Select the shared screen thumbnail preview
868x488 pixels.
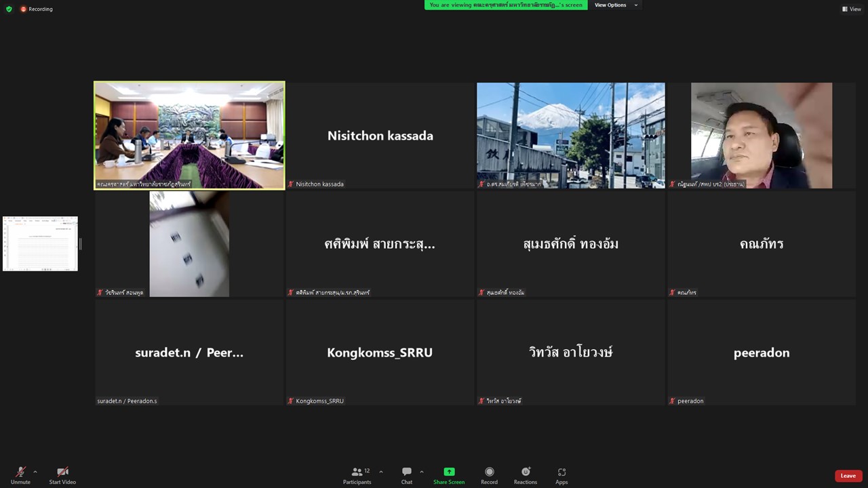40,244
